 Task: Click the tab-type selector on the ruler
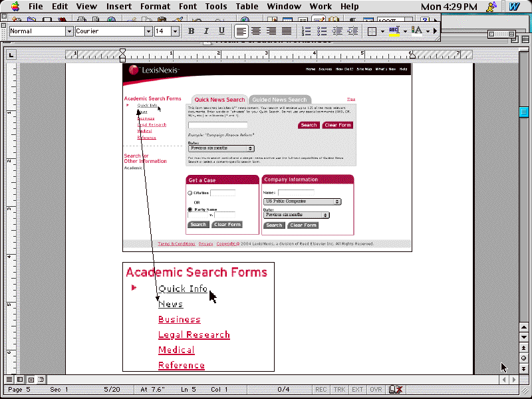click(11, 55)
